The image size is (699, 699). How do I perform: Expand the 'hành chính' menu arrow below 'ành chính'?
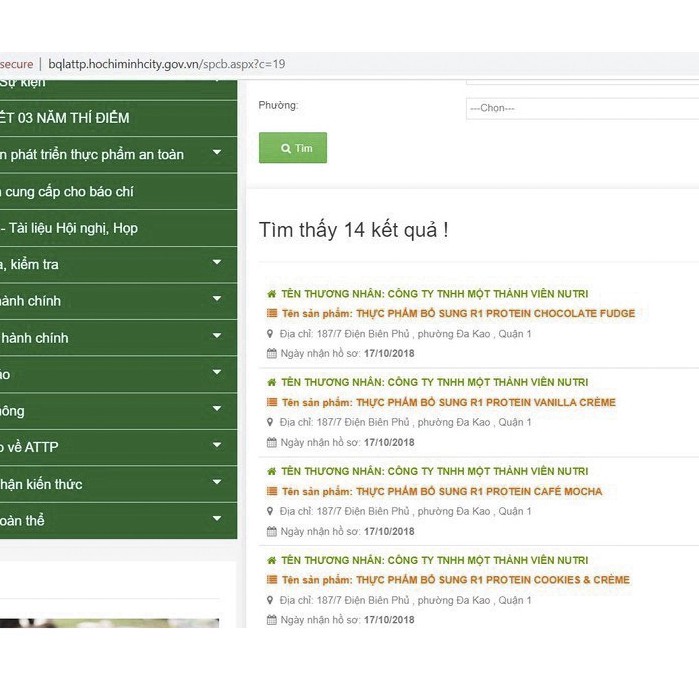point(217,335)
